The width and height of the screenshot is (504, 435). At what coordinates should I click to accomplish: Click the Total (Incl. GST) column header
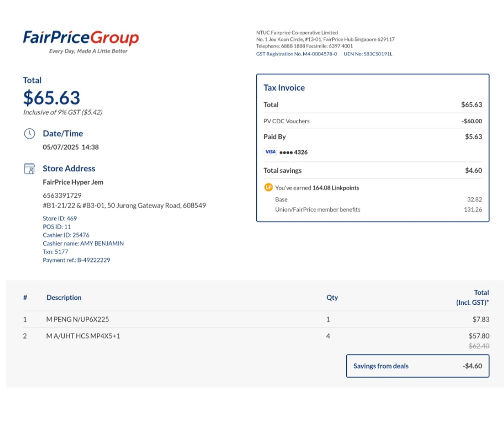point(472,297)
